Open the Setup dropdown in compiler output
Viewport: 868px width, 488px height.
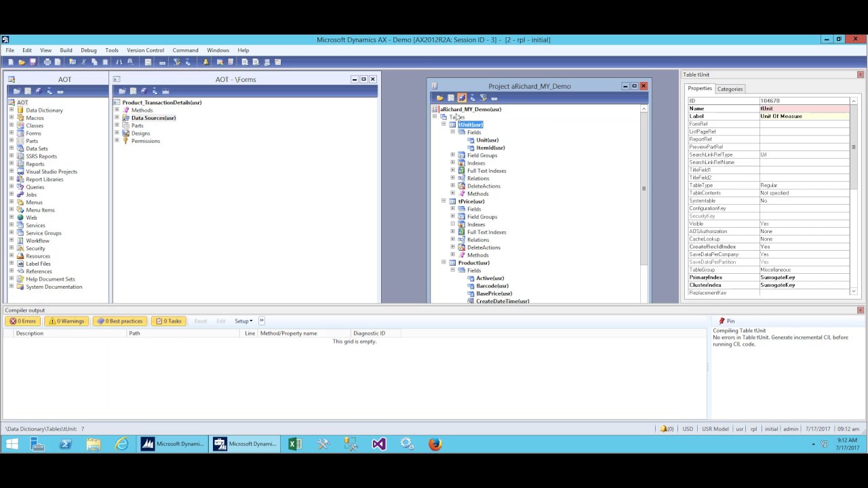coord(243,321)
